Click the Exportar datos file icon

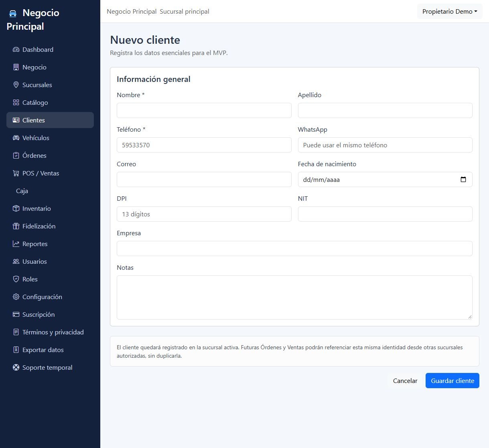pyautogui.click(x=16, y=350)
